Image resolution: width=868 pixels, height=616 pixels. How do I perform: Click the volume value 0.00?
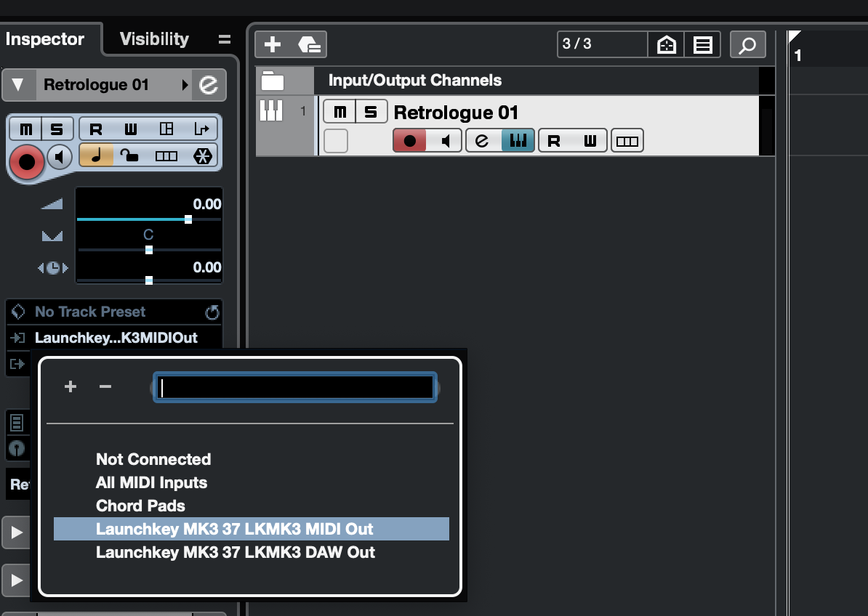[x=207, y=204]
